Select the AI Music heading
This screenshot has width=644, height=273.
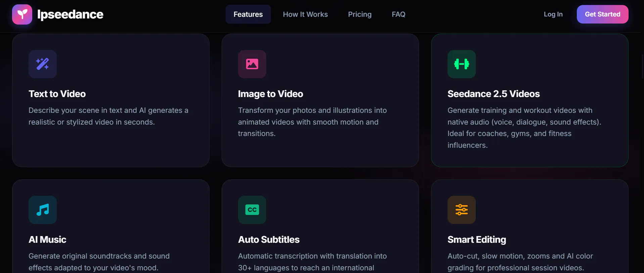[x=47, y=240]
